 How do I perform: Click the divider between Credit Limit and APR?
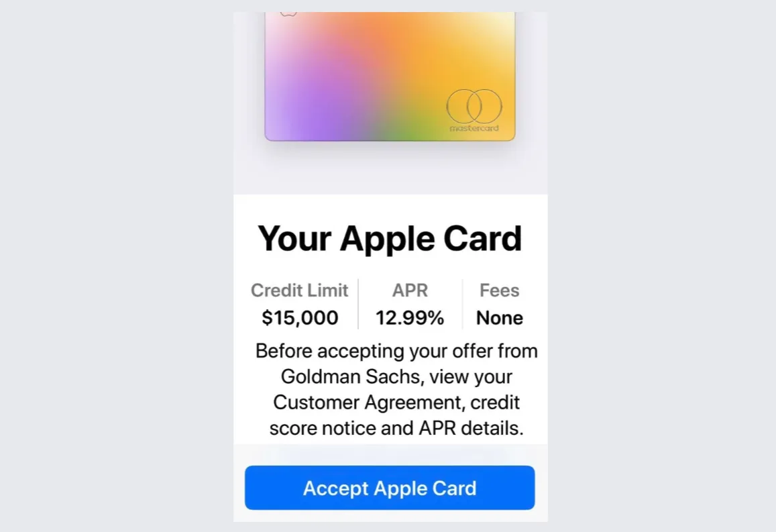pyautogui.click(x=358, y=304)
